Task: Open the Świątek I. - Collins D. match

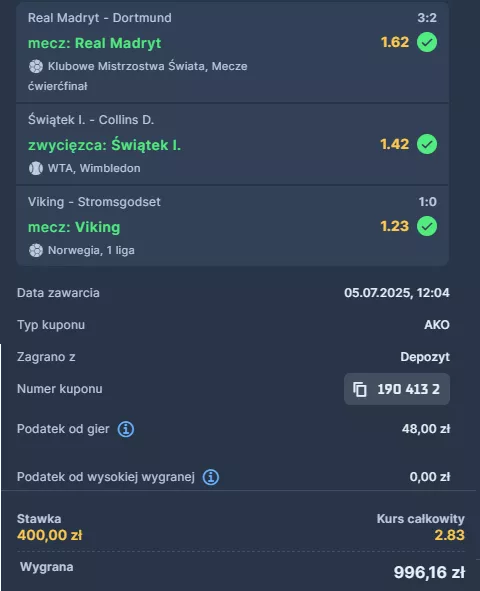Action: tap(91, 120)
